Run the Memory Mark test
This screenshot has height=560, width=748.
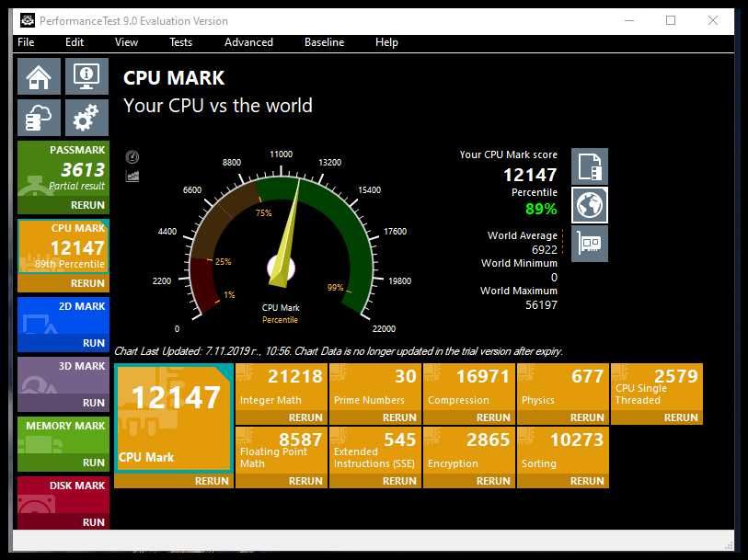coord(63,463)
